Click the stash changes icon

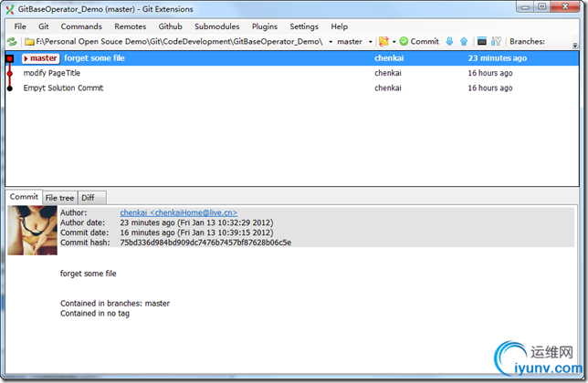click(x=383, y=42)
